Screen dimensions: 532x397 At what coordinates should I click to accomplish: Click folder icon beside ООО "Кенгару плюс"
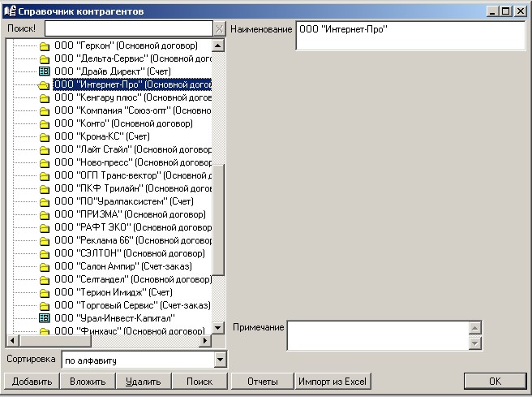(45, 97)
